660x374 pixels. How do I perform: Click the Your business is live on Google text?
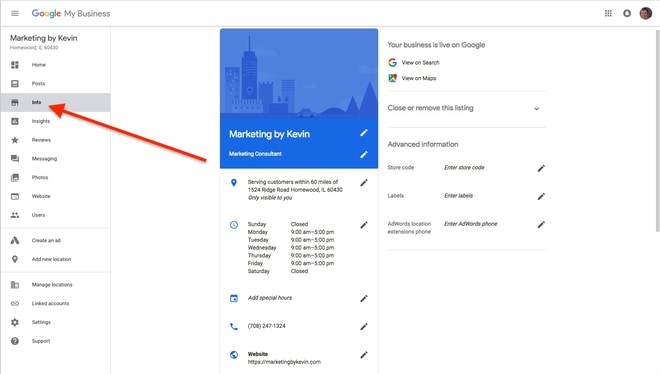436,45
